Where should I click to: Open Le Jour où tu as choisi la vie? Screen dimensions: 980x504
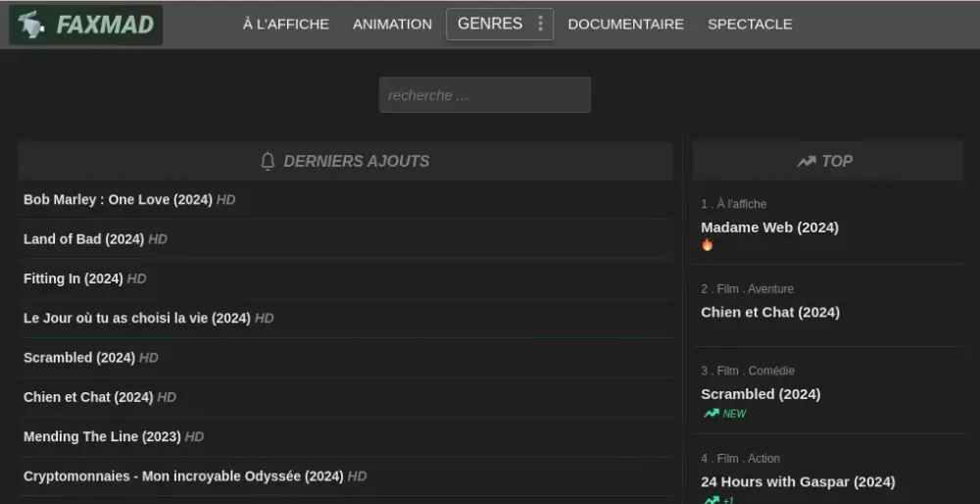tap(137, 318)
